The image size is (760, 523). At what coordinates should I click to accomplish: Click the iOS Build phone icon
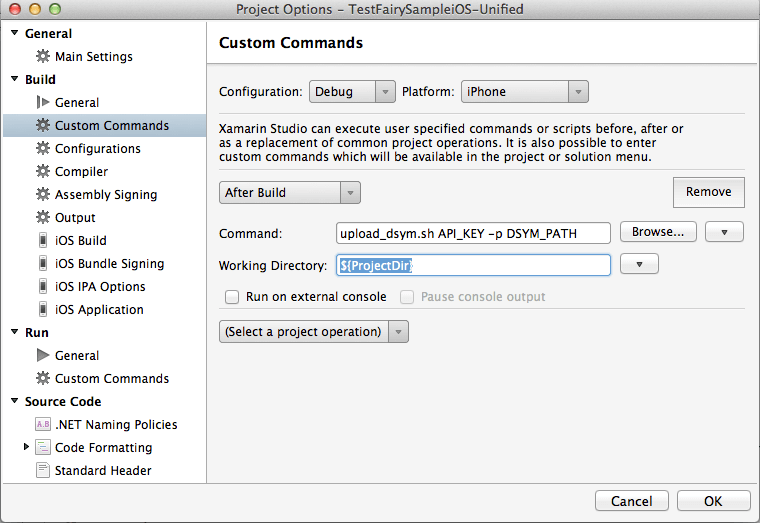[x=43, y=241]
